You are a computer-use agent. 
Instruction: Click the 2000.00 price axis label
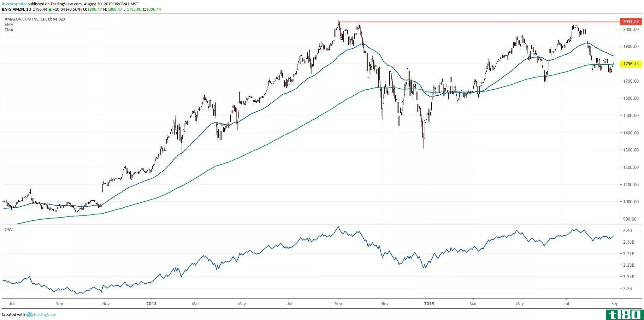[x=631, y=29]
